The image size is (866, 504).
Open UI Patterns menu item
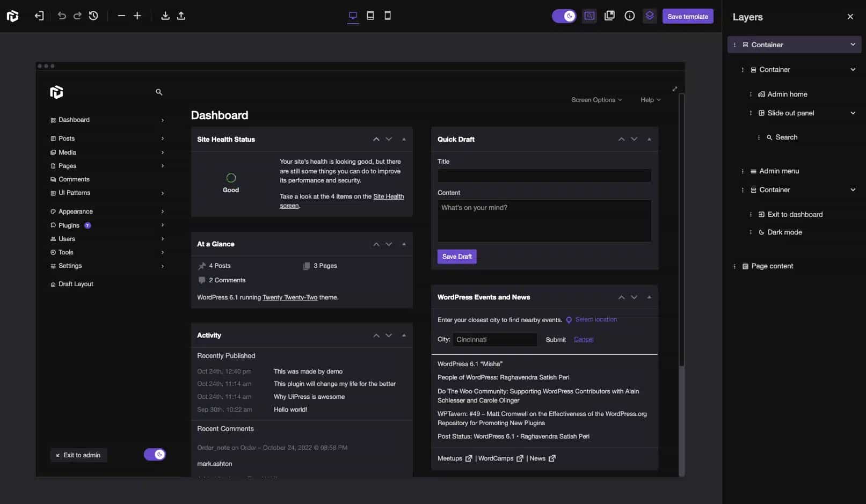tap(74, 193)
